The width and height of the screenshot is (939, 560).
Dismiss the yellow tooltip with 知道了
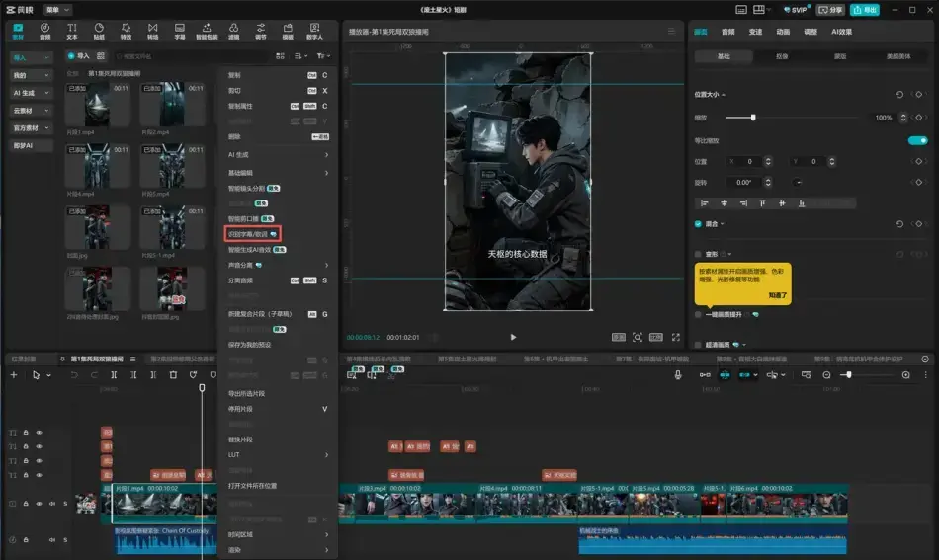pyautogui.click(x=777, y=295)
